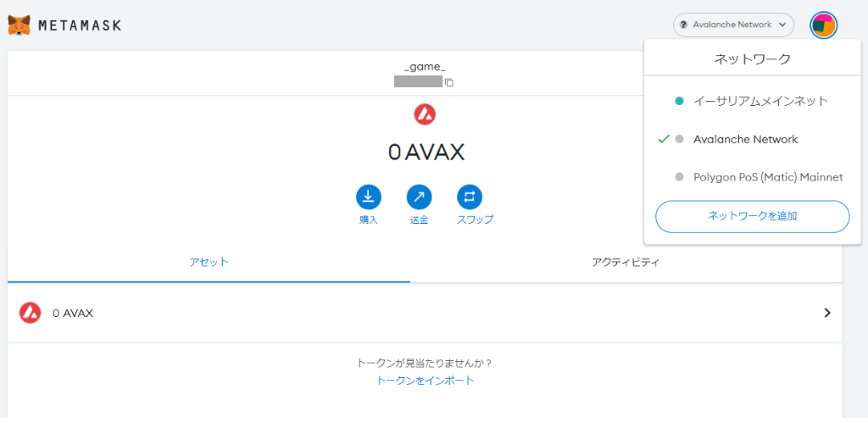Expand the 0 AVAX asset chevron
868x423 pixels.
pos(827,313)
